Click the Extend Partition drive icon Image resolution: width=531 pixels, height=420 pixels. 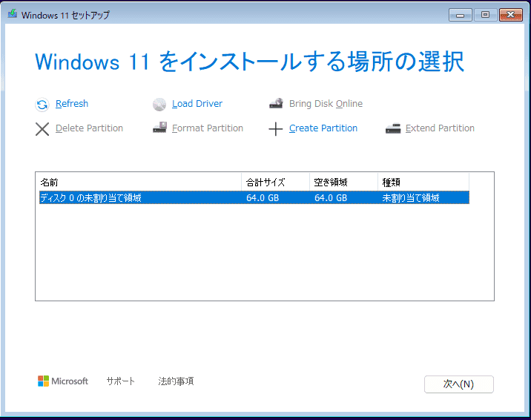tap(393, 128)
